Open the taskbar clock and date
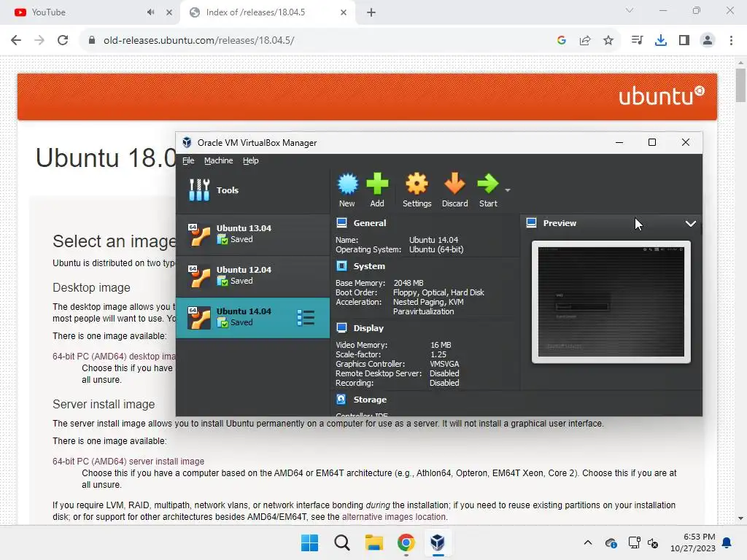 (693, 542)
